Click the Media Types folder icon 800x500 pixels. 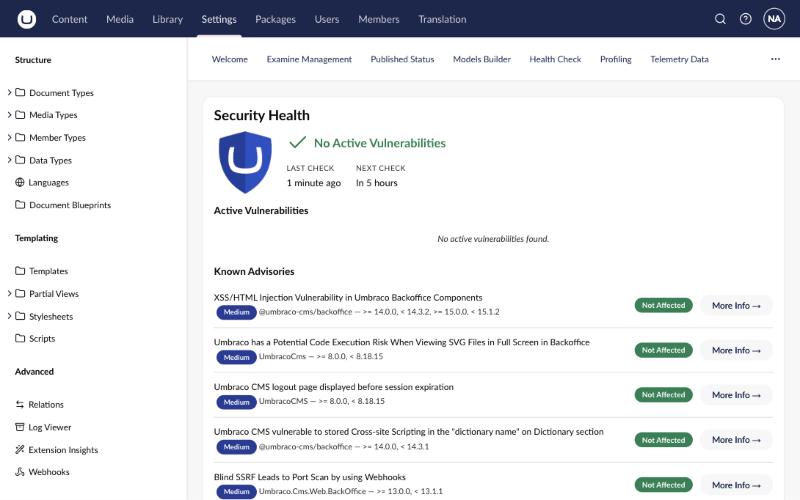[20, 115]
